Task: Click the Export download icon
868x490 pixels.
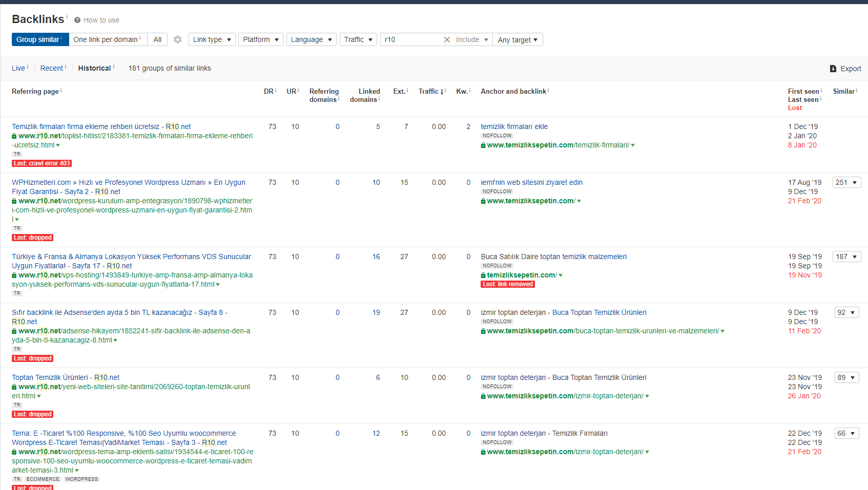Action: coord(833,69)
